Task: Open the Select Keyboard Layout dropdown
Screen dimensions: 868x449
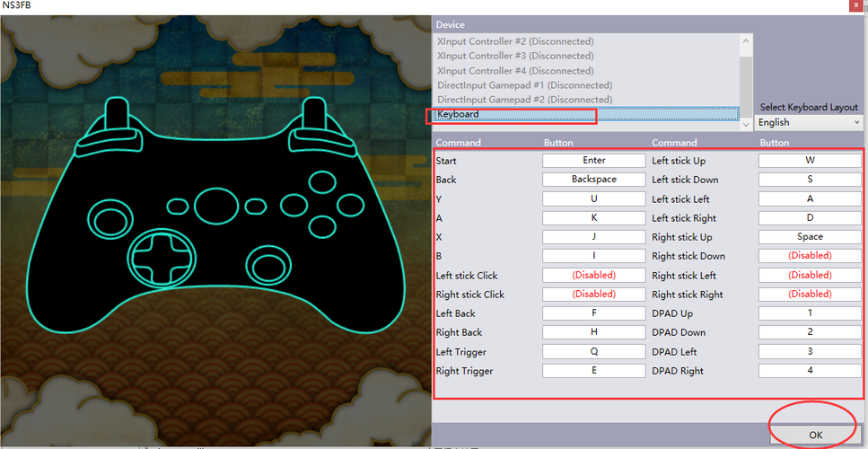Action: coord(808,122)
